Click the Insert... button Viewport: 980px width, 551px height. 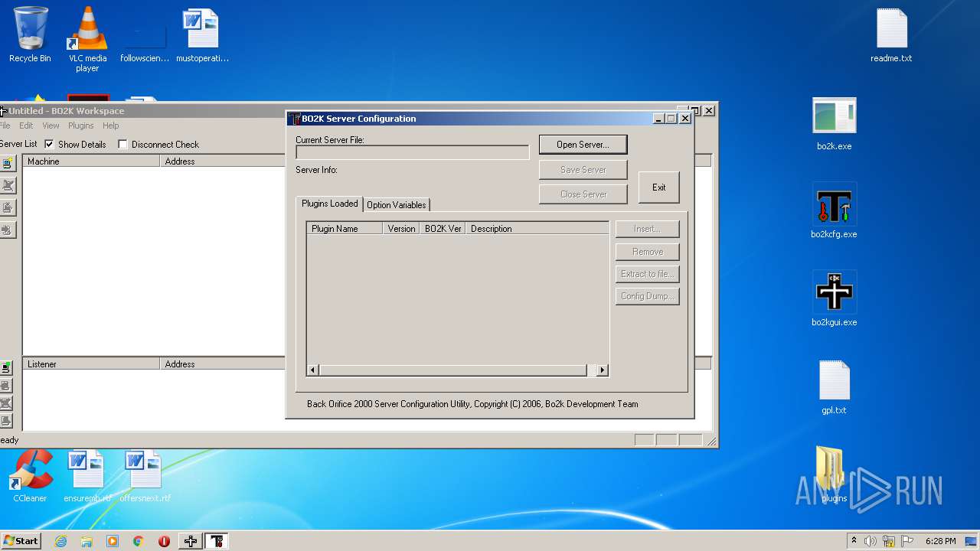click(x=647, y=229)
